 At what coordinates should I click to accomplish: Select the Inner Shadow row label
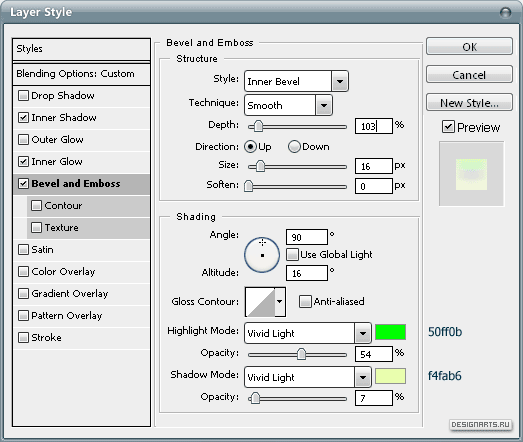point(64,118)
